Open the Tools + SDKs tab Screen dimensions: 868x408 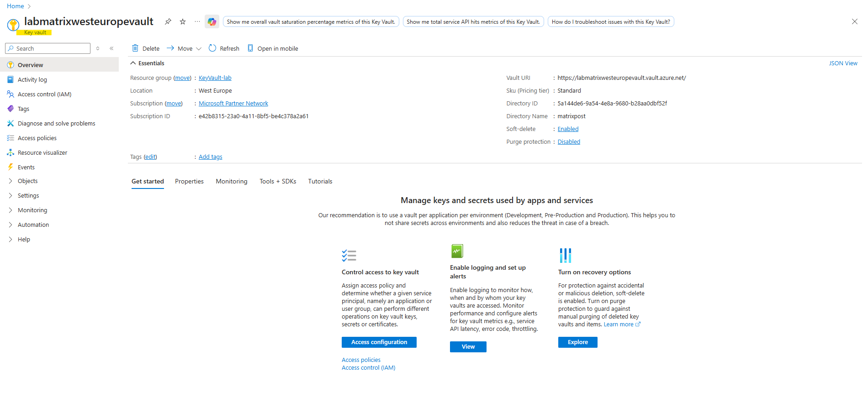[x=278, y=181]
